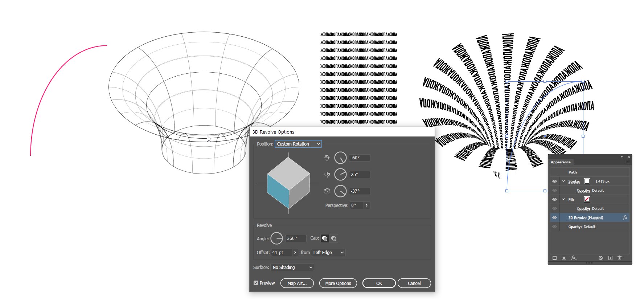Click the Y axis rotation value field 25°

pyautogui.click(x=360, y=175)
